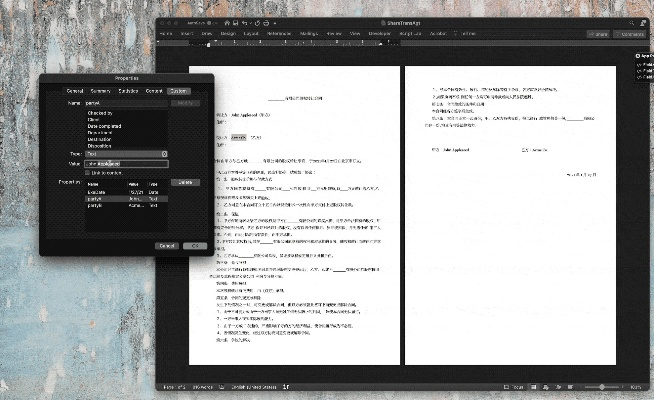Enable Link to content checkbox
The image size is (654, 400).
[87, 173]
